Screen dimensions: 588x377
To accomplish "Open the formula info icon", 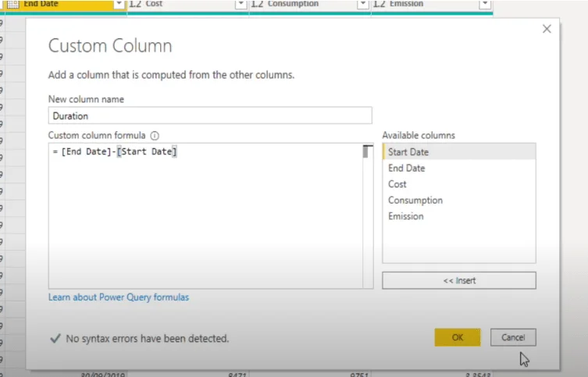I will [x=155, y=136].
